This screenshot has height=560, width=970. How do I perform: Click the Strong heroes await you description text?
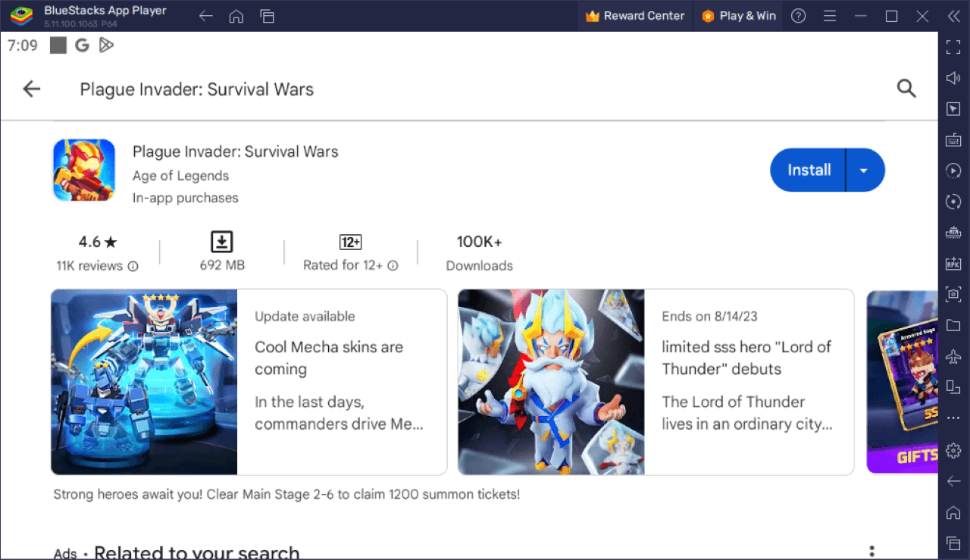pos(286,494)
